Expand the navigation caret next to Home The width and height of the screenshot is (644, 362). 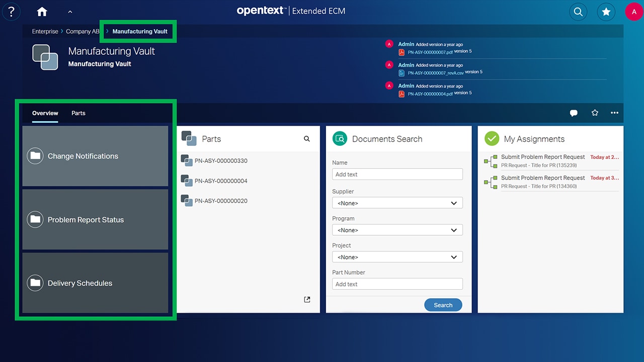coord(70,12)
